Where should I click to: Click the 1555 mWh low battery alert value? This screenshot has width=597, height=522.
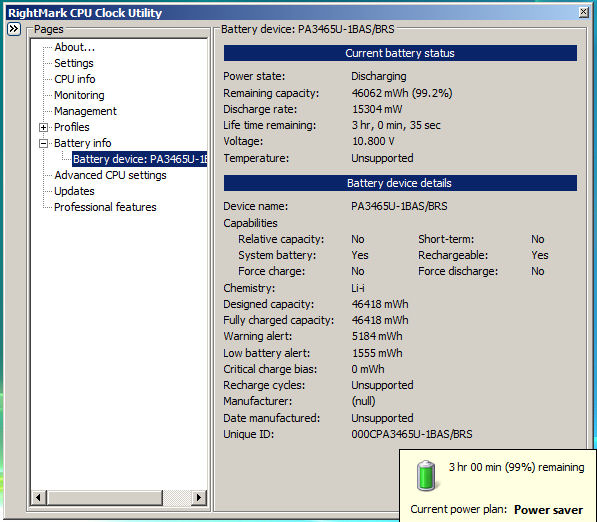pyautogui.click(x=377, y=353)
